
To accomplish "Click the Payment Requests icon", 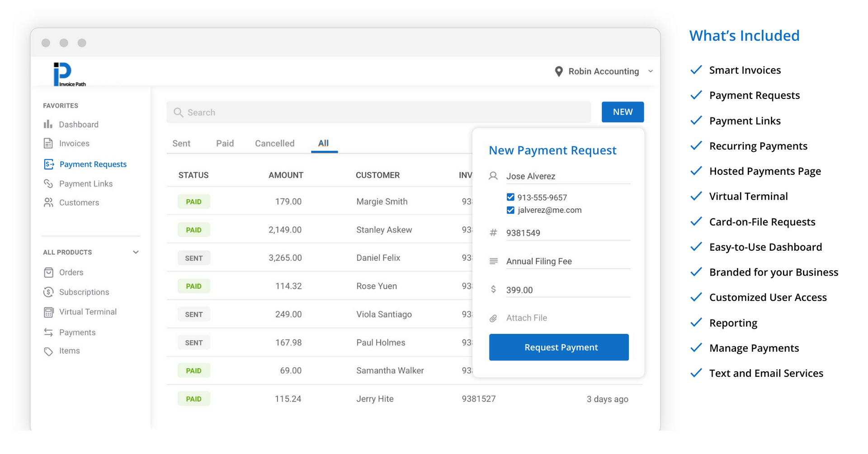I will (48, 164).
